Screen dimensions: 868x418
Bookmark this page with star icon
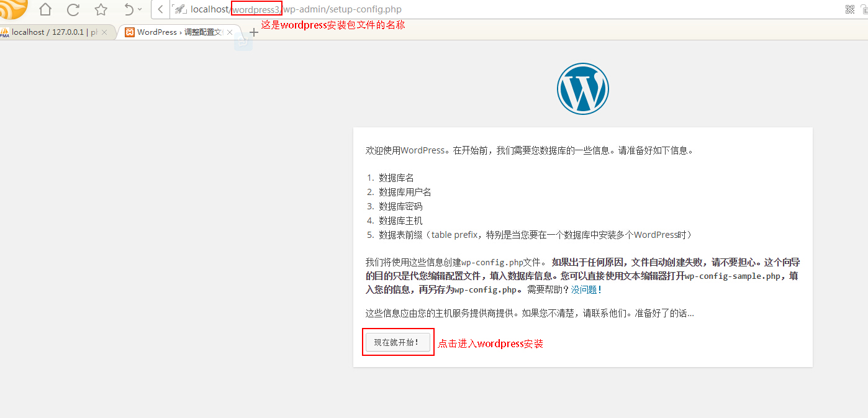tap(101, 9)
